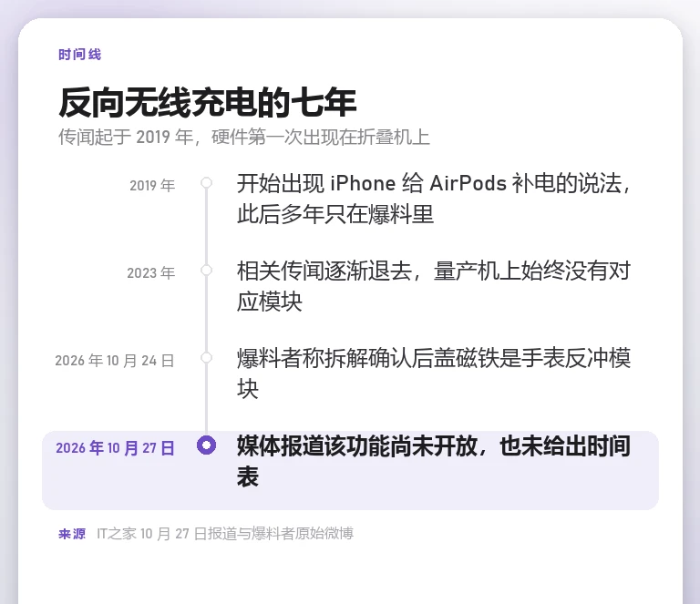Click the 来源 label
The height and width of the screenshot is (604, 700).
(72, 534)
